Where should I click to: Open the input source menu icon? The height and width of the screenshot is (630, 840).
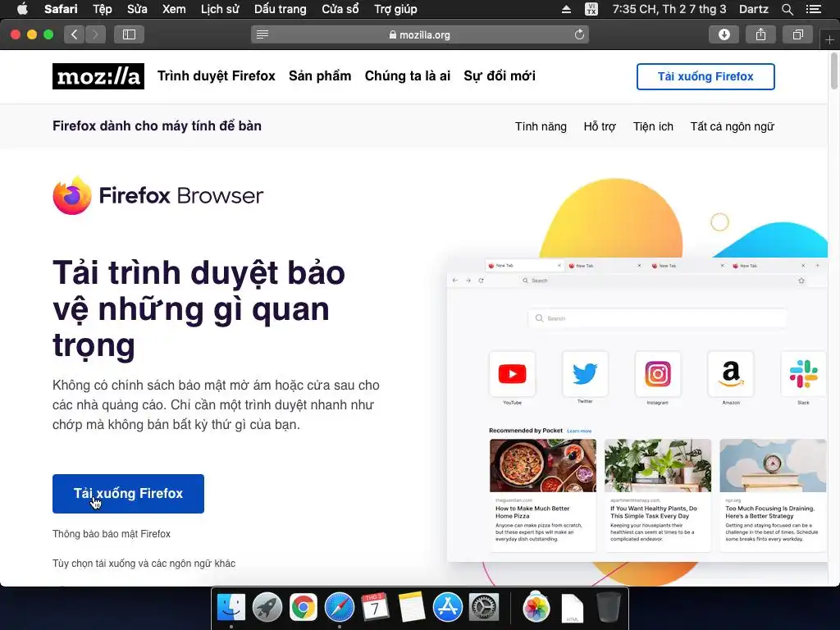pos(591,9)
